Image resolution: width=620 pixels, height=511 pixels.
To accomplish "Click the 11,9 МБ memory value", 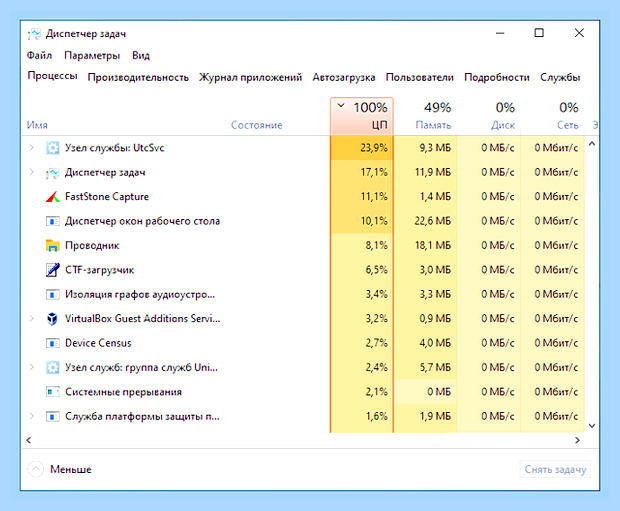I will click(x=433, y=172).
